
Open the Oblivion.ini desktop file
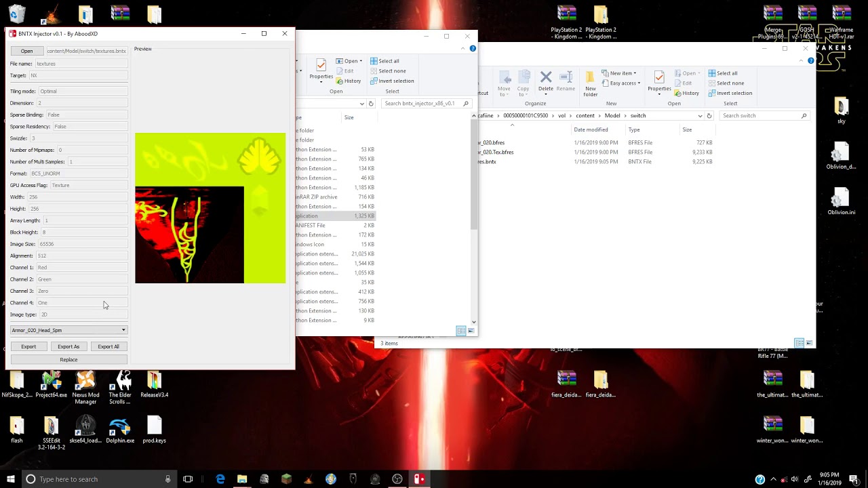[842, 201]
